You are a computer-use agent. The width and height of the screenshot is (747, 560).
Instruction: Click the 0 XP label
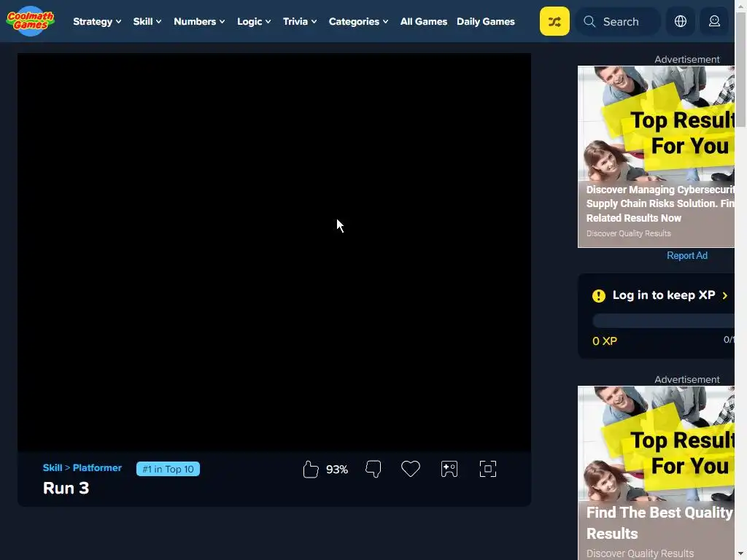point(605,341)
